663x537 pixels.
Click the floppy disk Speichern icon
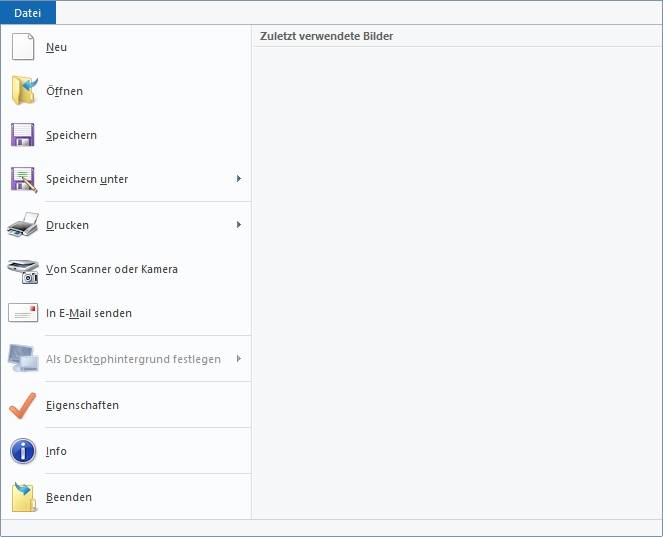[22, 135]
